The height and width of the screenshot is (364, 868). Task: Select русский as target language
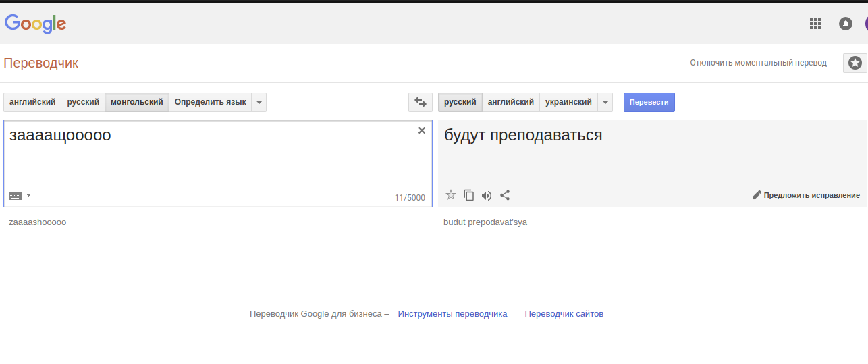[x=460, y=102]
